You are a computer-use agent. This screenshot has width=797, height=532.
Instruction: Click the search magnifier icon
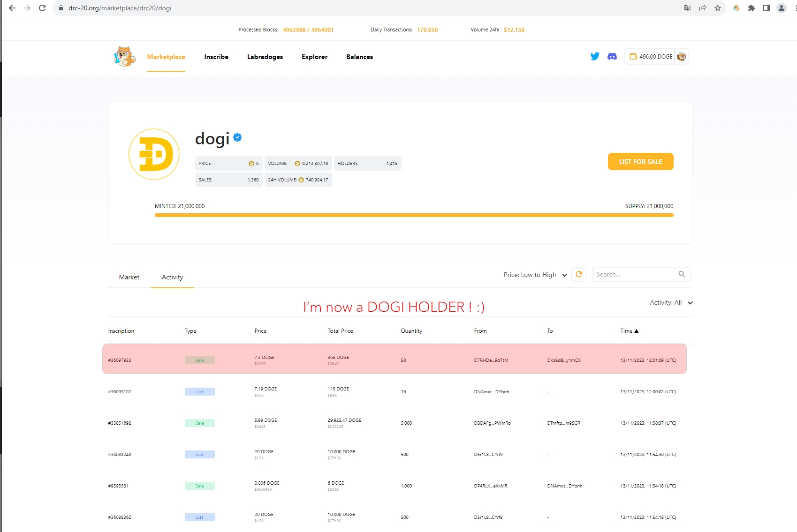[682, 274]
